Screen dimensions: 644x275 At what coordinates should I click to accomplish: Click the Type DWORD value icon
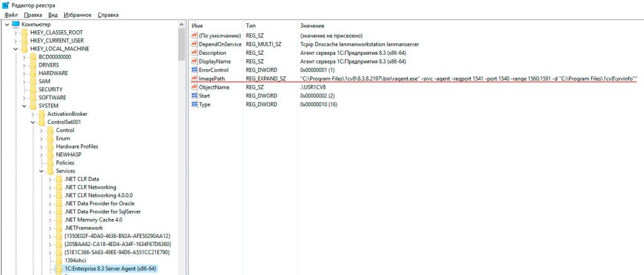[x=194, y=104]
